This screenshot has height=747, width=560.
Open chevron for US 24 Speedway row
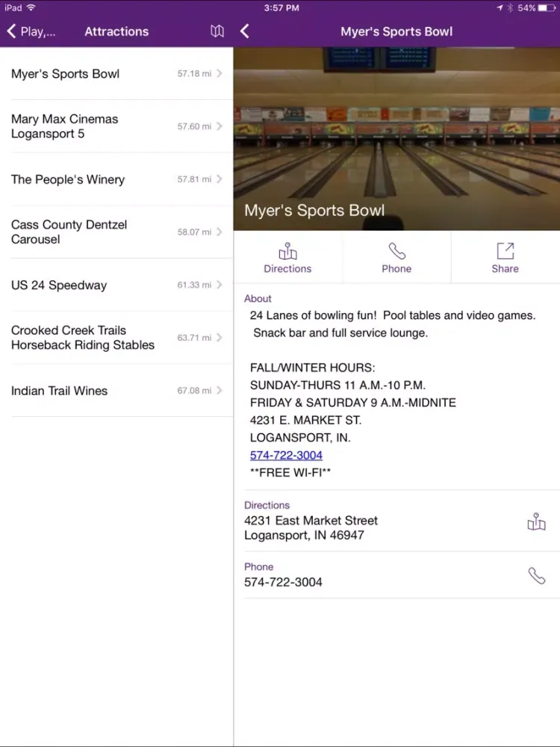coord(219,285)
